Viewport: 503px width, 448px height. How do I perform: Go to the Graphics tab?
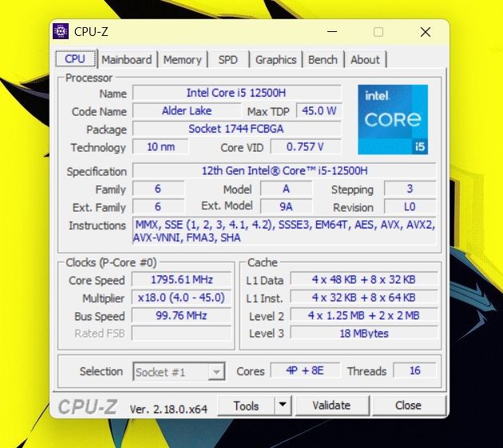[x=276, y=60]
